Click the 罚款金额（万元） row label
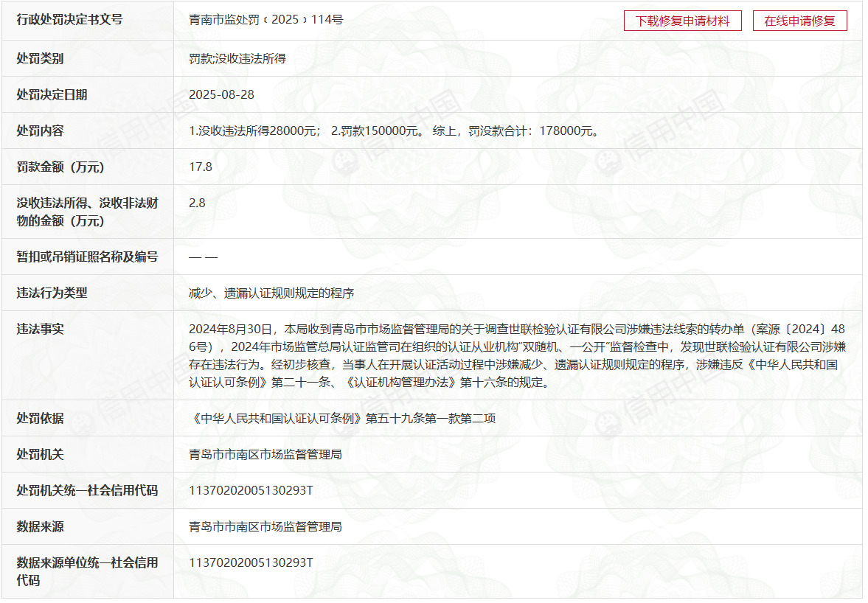Image resolution: width=868 pixels, height=603 pixels. 60,167
